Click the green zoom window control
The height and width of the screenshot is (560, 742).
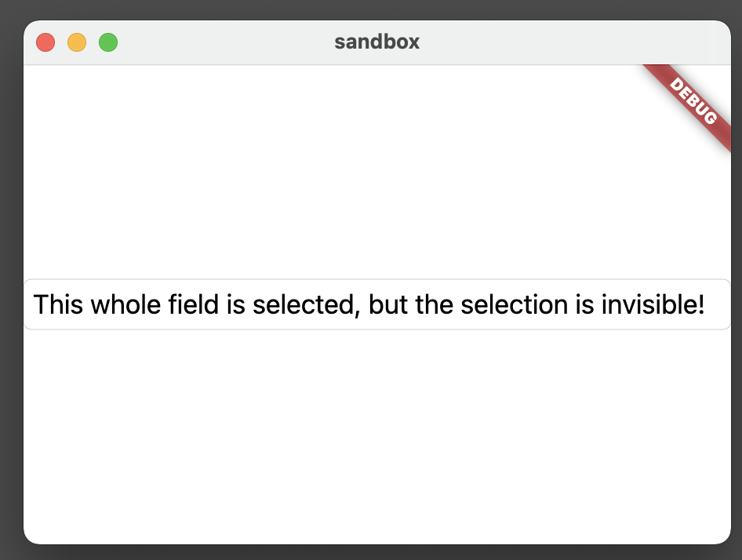point(108,42)
